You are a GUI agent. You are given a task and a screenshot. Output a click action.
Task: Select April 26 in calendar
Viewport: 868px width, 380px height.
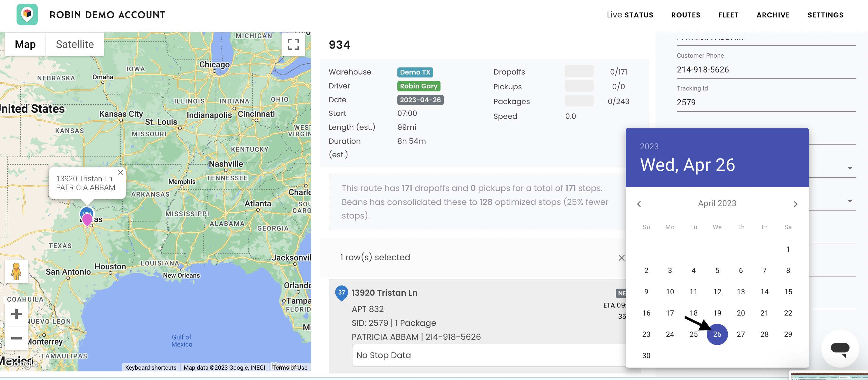pos(717,334)
